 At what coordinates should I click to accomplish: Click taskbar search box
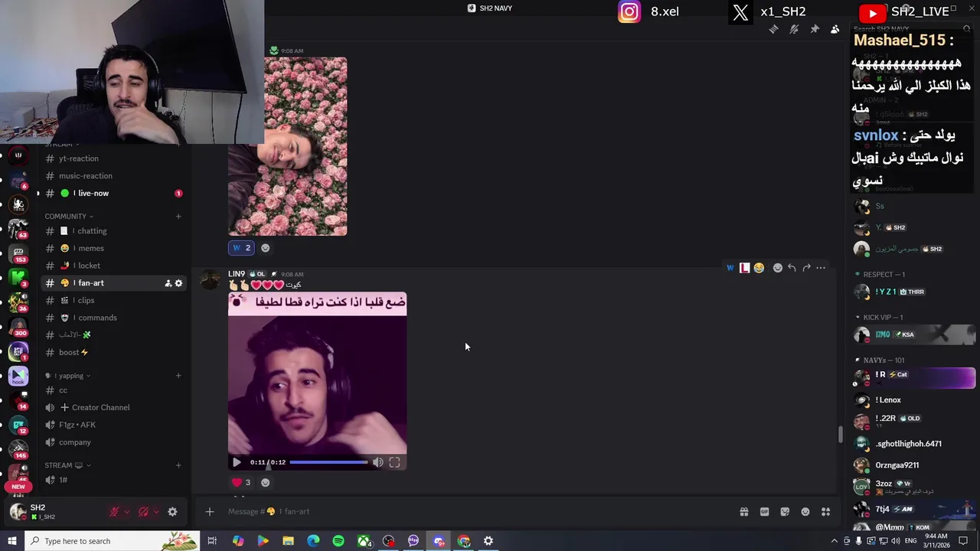tap(113, 541)
